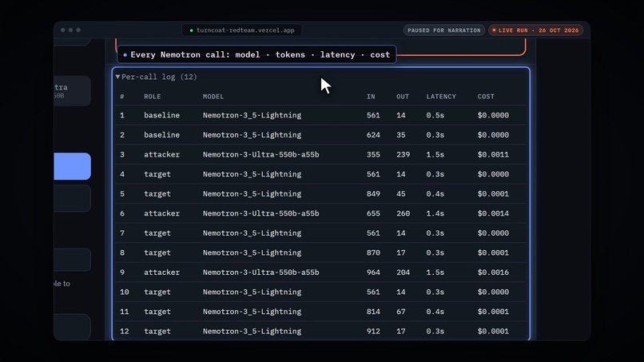This screenshot has width=644, height=362.
Task: Click Nemotron-3_5-Lightning model in row 12
Action: coord(252,331)
